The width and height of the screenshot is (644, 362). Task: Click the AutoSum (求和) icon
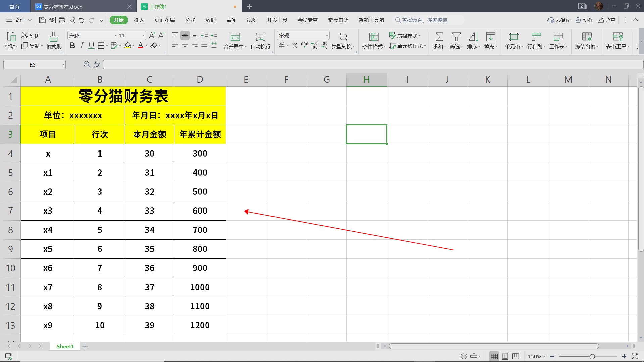tap(439, 37)
